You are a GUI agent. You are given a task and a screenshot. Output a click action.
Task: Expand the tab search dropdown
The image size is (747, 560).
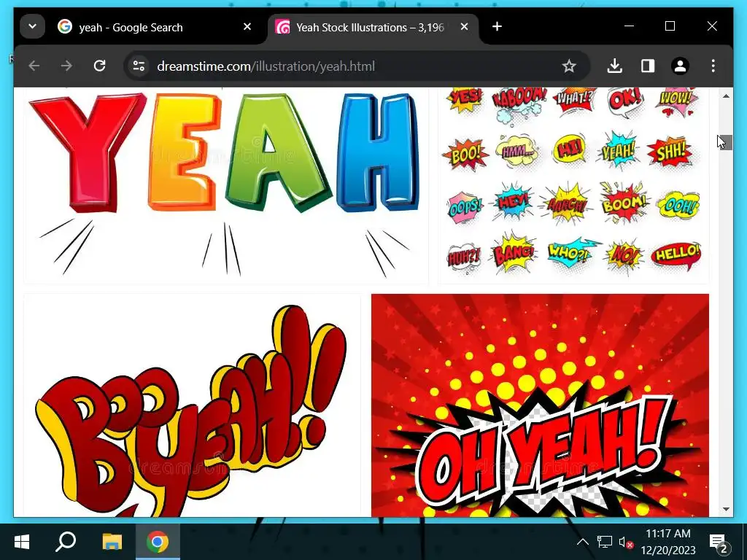(32, 27)
